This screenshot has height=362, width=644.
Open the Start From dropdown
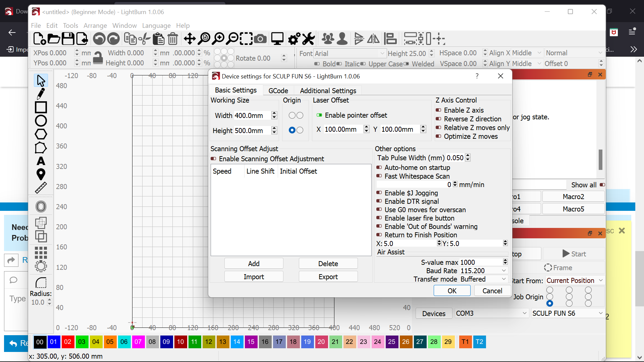pos(575,281)
